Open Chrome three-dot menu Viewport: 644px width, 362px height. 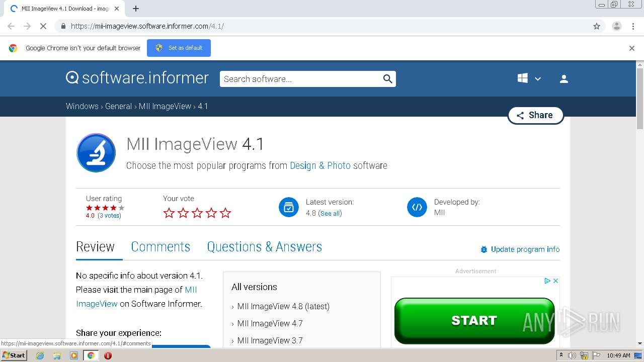633,26
